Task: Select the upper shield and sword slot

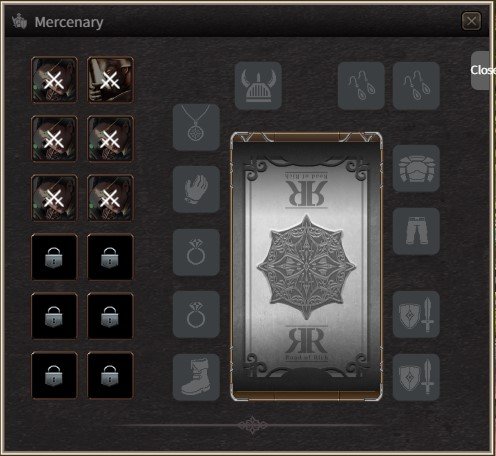Action: pyautogui.click(x=416, y=314)
